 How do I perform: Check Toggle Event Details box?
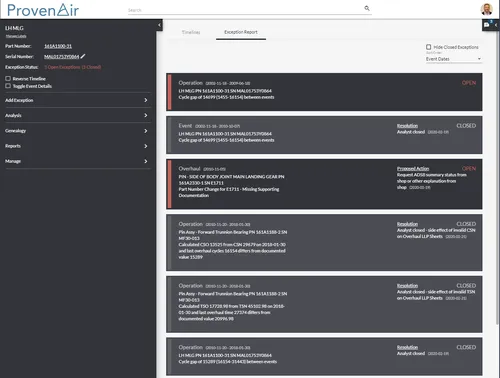coord(8,86)
